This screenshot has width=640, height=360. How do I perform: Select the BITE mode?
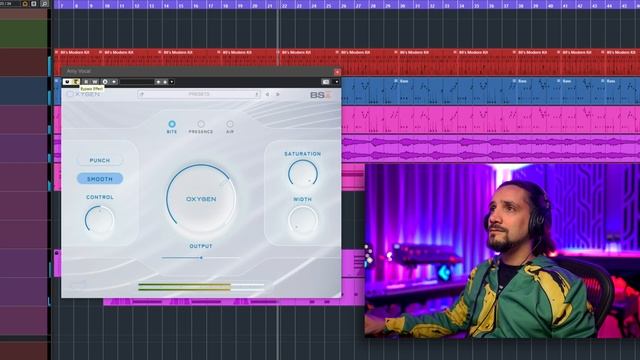(x=172, y=124)
